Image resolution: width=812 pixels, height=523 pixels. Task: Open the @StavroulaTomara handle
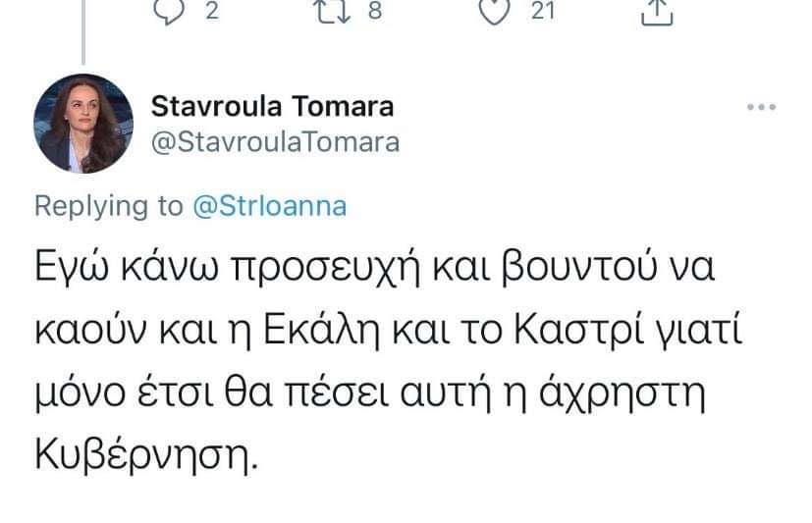[276, 142]
